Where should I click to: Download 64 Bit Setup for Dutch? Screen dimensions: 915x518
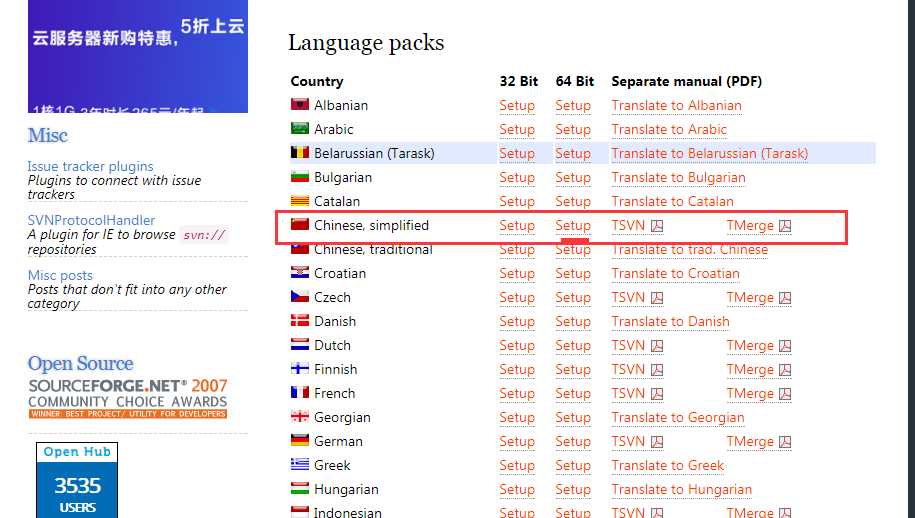pyautogui.click(x=572, y=345)
